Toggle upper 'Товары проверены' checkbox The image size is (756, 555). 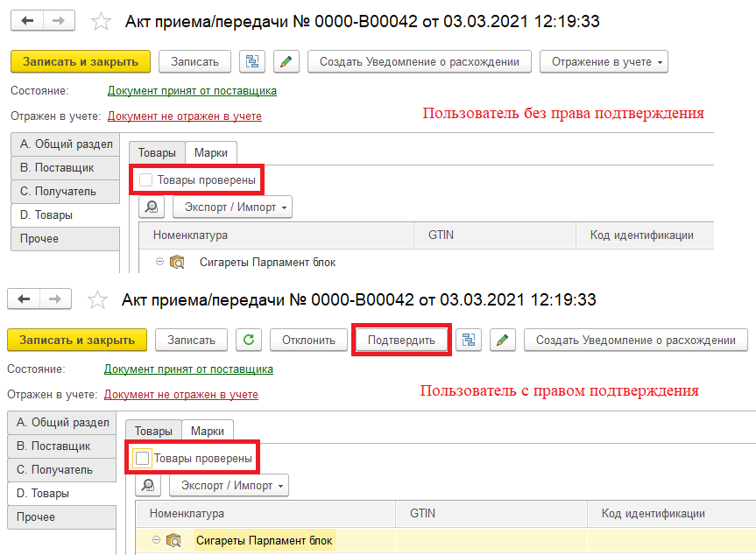(x=145, y=180)
